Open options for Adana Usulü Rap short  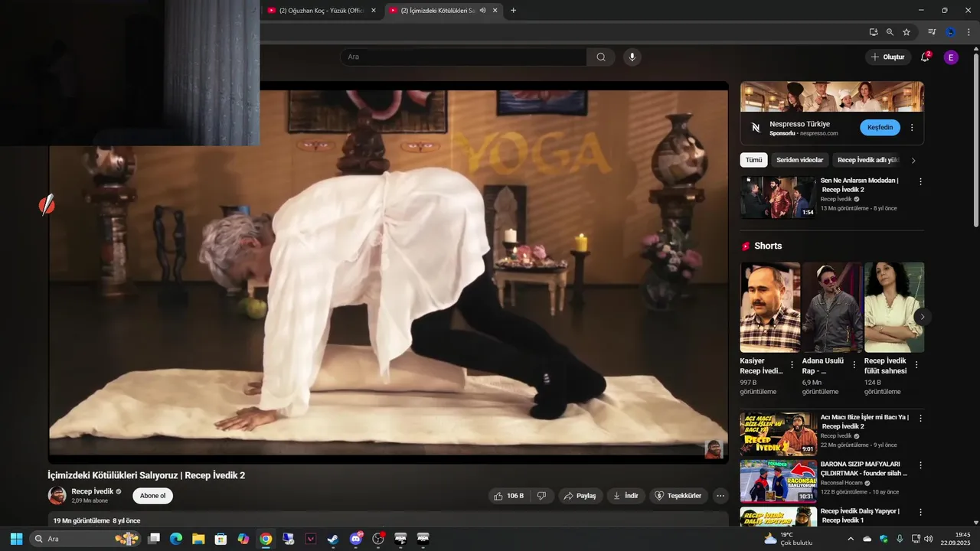pyautogui.click(x=854, y=366)
